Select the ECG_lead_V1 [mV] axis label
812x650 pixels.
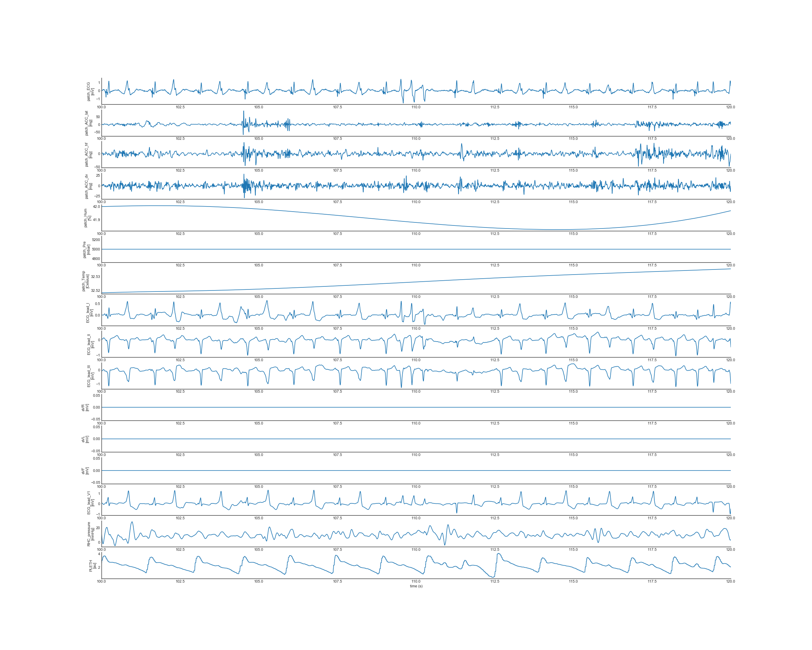[x=90, y=503]
